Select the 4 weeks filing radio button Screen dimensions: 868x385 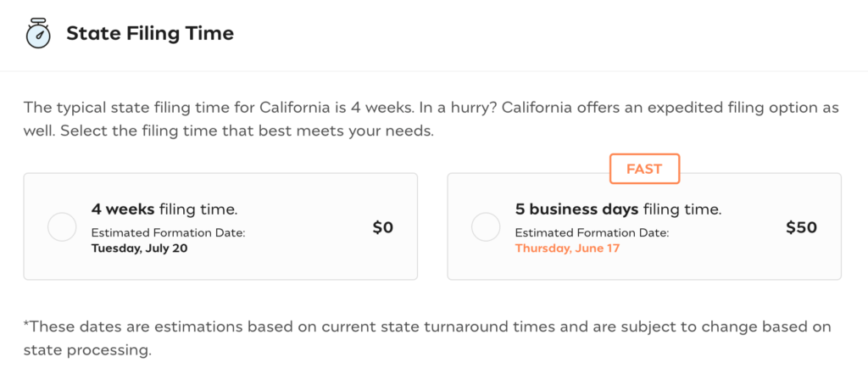click(62, 227)
